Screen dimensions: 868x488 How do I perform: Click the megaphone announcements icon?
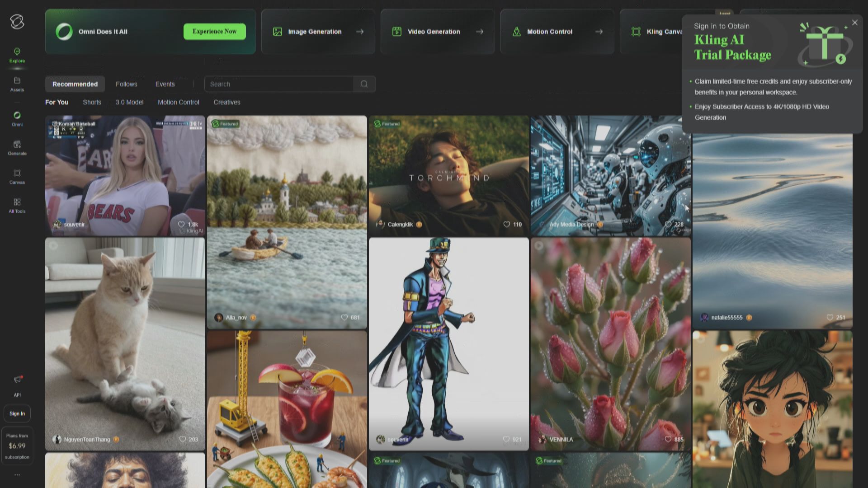17,380
